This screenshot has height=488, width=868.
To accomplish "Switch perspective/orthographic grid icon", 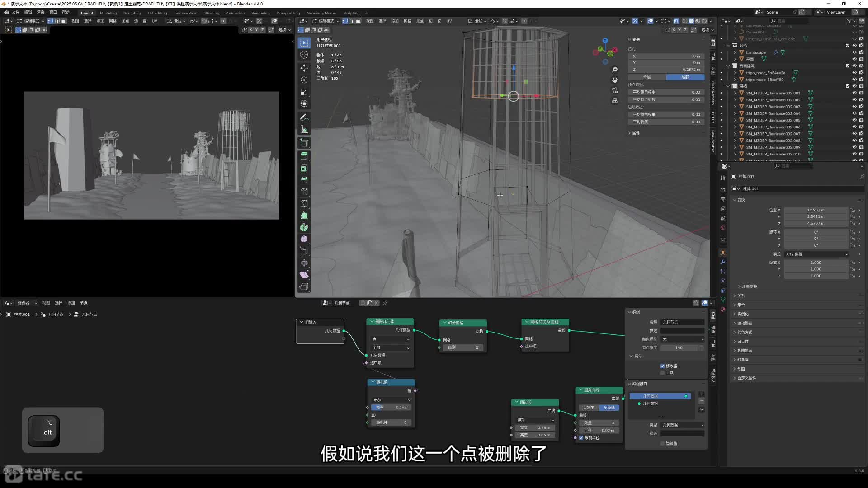I will 615,100.
